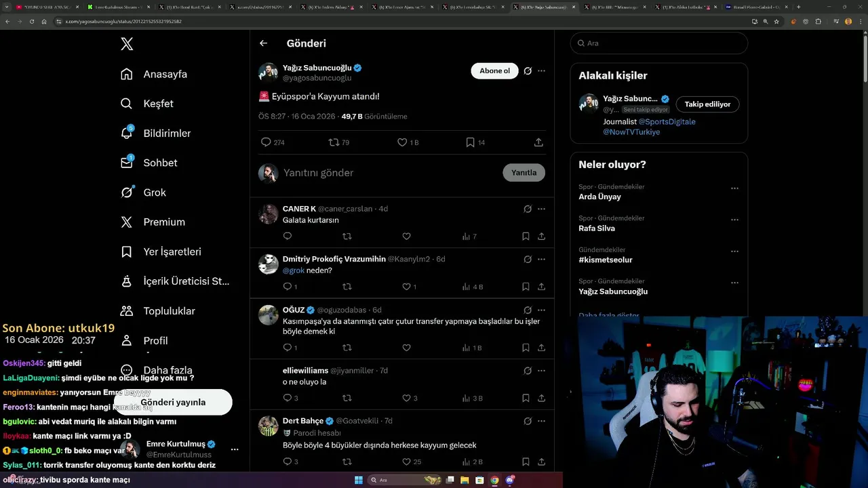Open File Explorer from taskbar
Image resolution: width=868 pixels, height=488 pixels.
coord(465,480)
